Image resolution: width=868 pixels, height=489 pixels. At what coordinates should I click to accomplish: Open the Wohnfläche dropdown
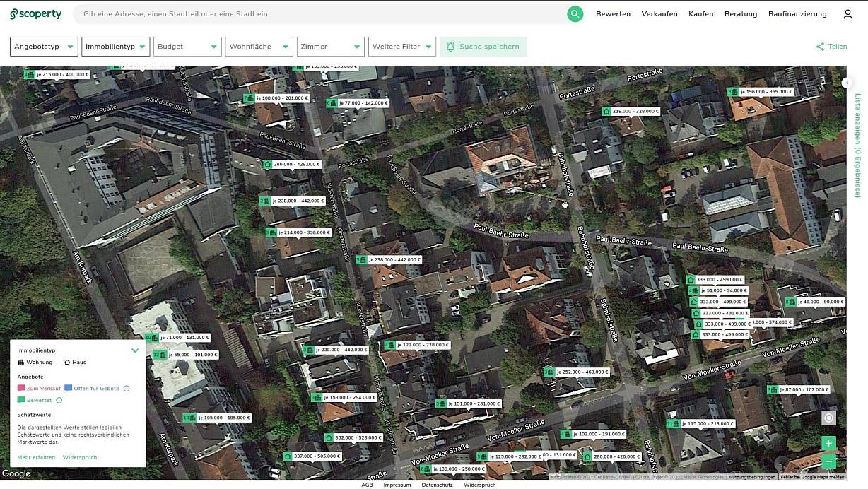[x=259, y=47]
